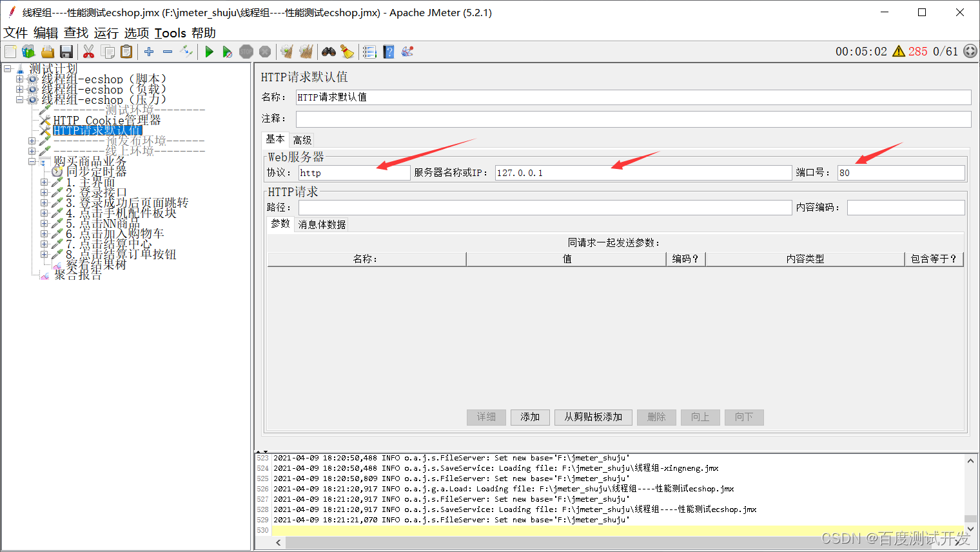Open the Tools menu
Image resolution: width=980 pixels, height=552 pixels.
click(170, 33)
